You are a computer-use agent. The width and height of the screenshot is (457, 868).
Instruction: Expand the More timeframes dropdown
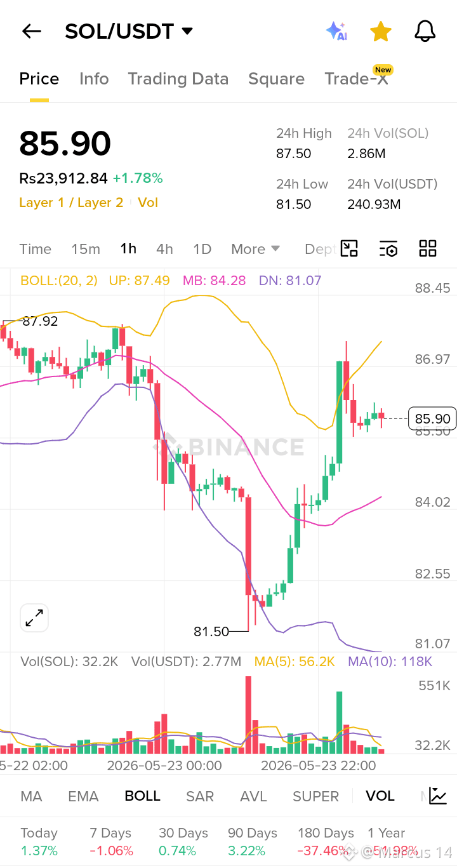click(255, 249)
